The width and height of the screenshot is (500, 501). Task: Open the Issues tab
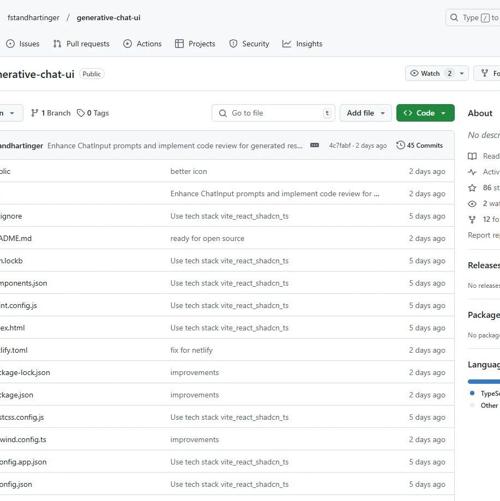pyautogui.click(x=23, y=44)
